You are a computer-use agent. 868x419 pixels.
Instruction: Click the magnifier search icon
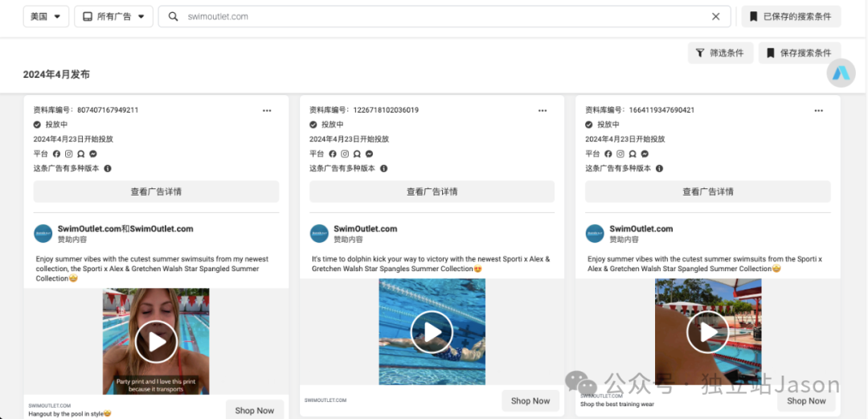pos(174,17)
